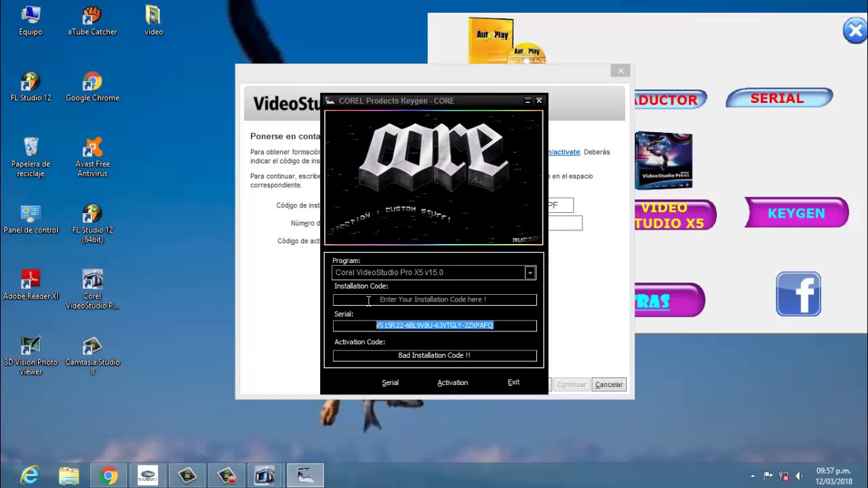Open Program dropdown in keygen
868x488 pixels.
coord(530,272)
